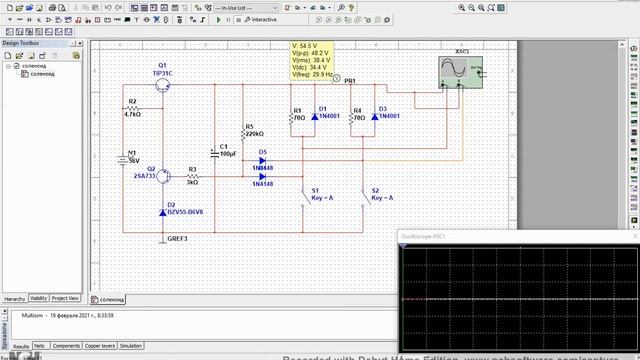The height and width of the screenshot is (360, 640).
Task: Click the help question mark icon
Action: point(351,8)
